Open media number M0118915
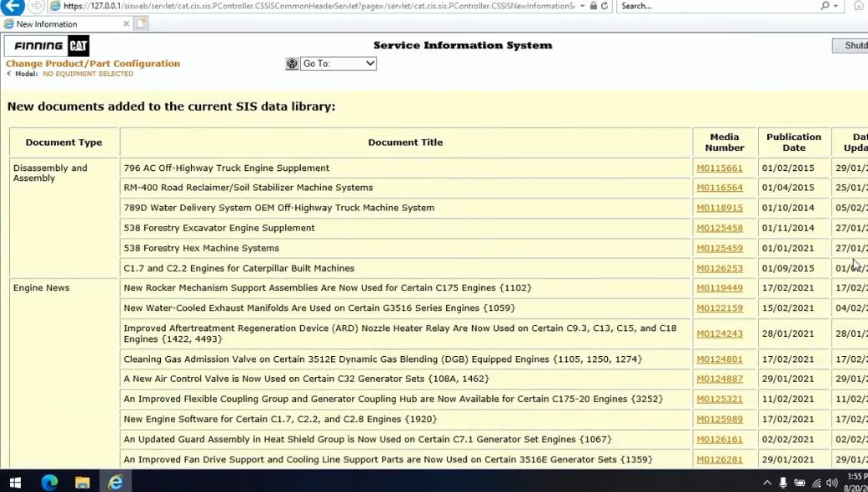The width and height of the screenshot is (868, 492). point(720,208)
